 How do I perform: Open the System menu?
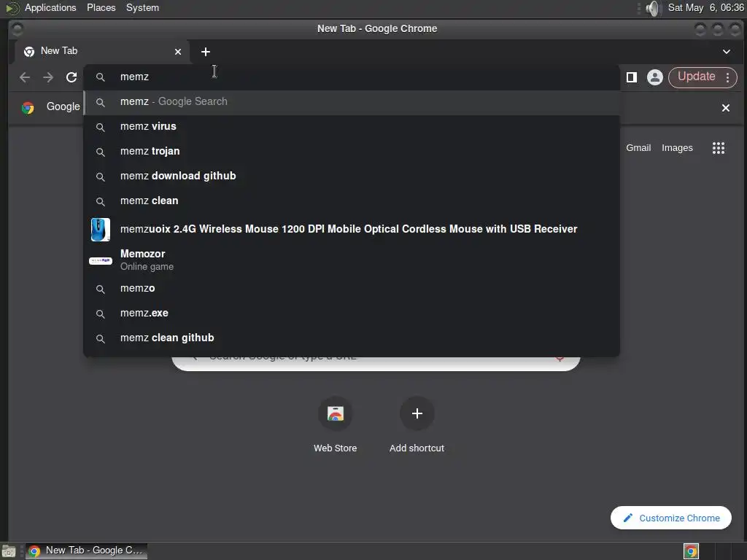click(x=142, y=7)
